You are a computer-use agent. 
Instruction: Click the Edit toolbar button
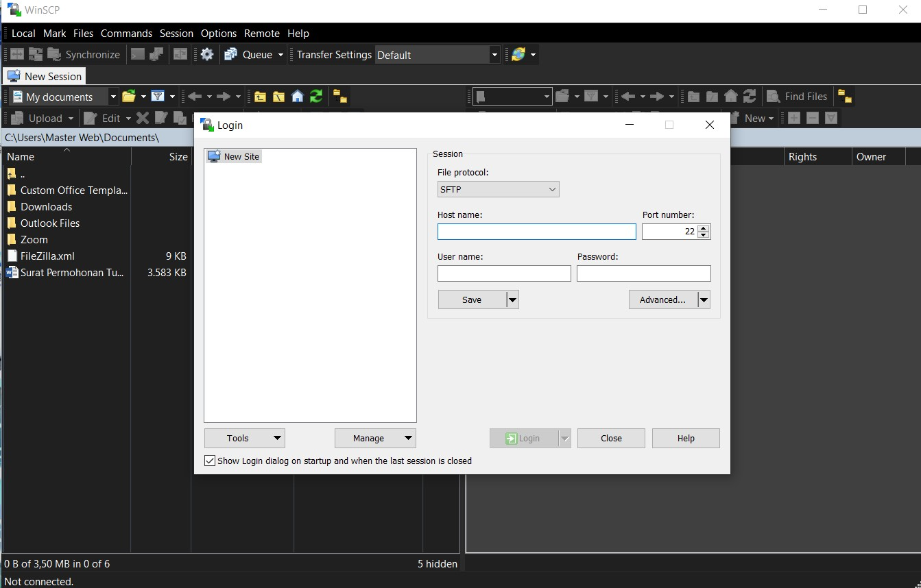pyautogui.click(x=103, y=118)
